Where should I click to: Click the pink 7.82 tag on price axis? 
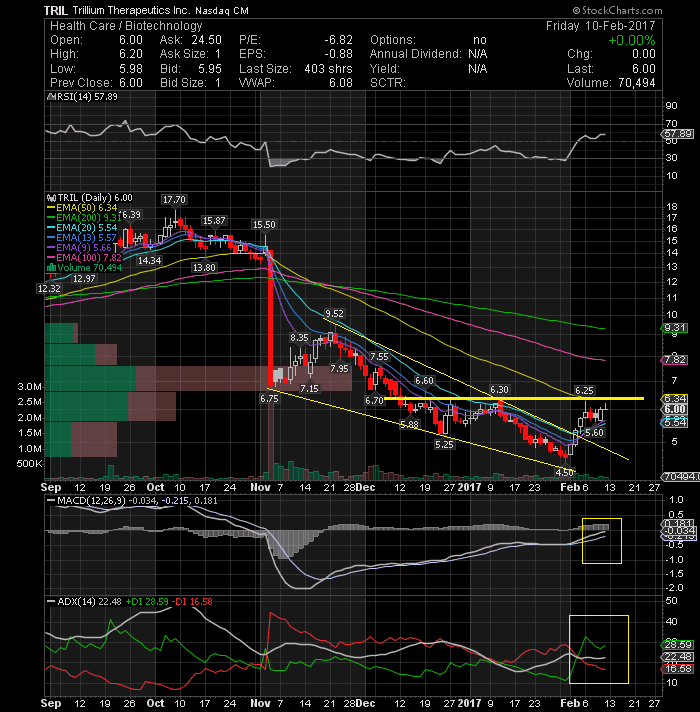click(x=675, y=360)
